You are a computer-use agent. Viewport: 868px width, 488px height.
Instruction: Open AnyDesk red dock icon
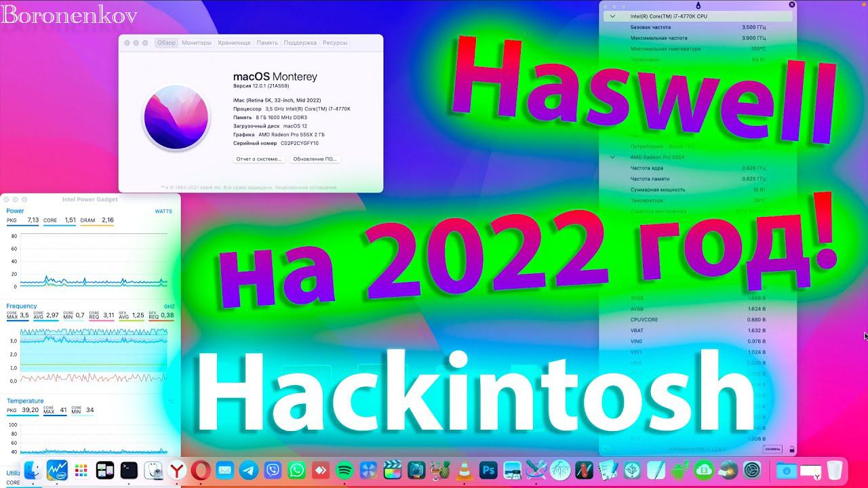[x=320, y=470]
